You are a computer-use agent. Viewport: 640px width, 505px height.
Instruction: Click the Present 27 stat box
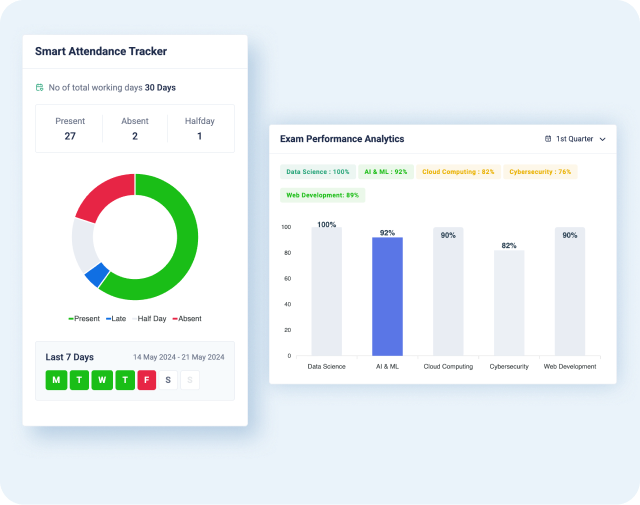[x=70, y=128]
